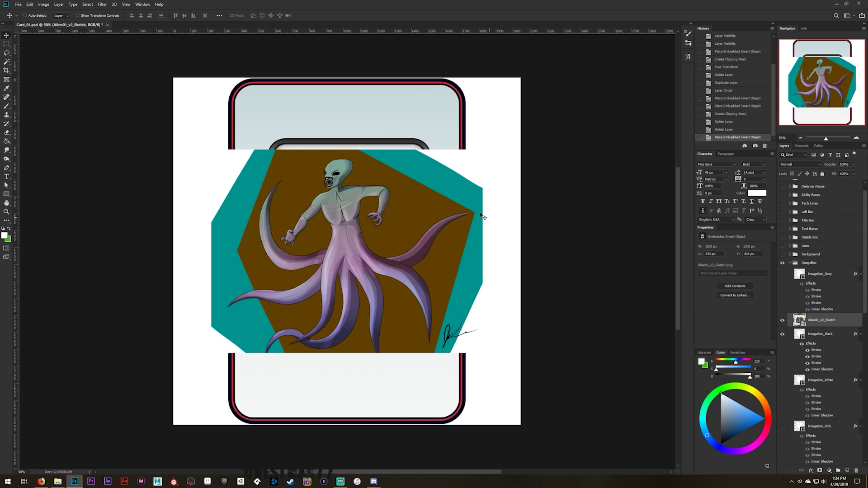This screenshot has width=868, height=488.
Task: Toggle faux bold in Character panel
Action: 703,201
